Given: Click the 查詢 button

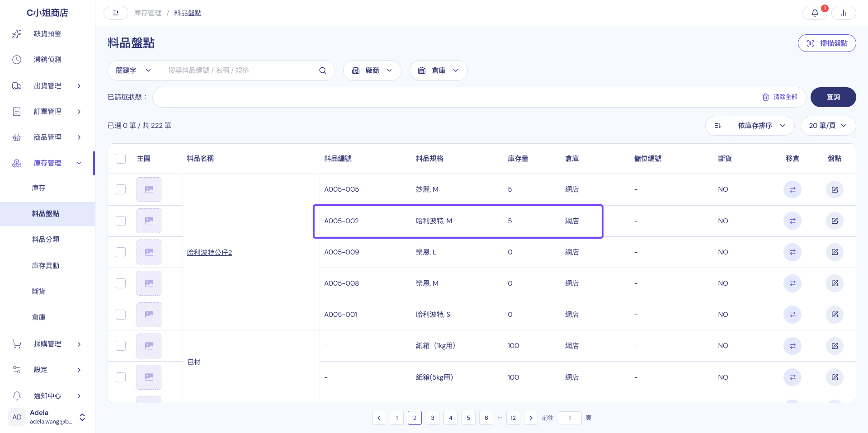Looking at the screenshot, I should (833, 97).
